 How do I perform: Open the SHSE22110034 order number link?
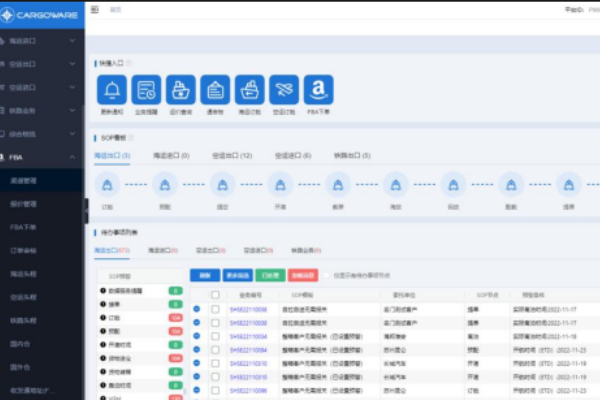click(x=248, y=337)
